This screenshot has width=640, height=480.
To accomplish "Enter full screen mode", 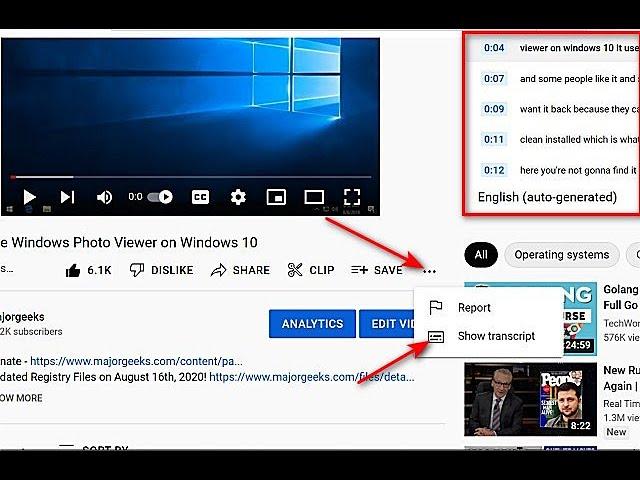I will pos(352,197).
